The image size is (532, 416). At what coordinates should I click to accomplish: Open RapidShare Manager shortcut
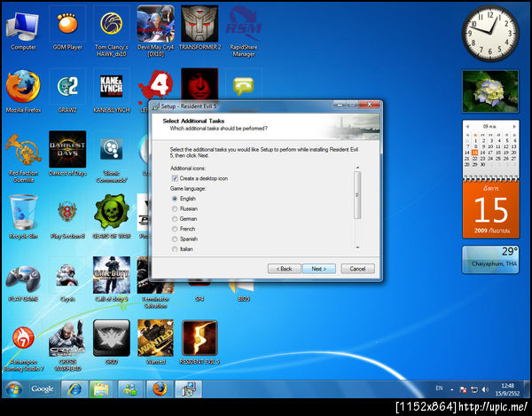tap(244, 31)
